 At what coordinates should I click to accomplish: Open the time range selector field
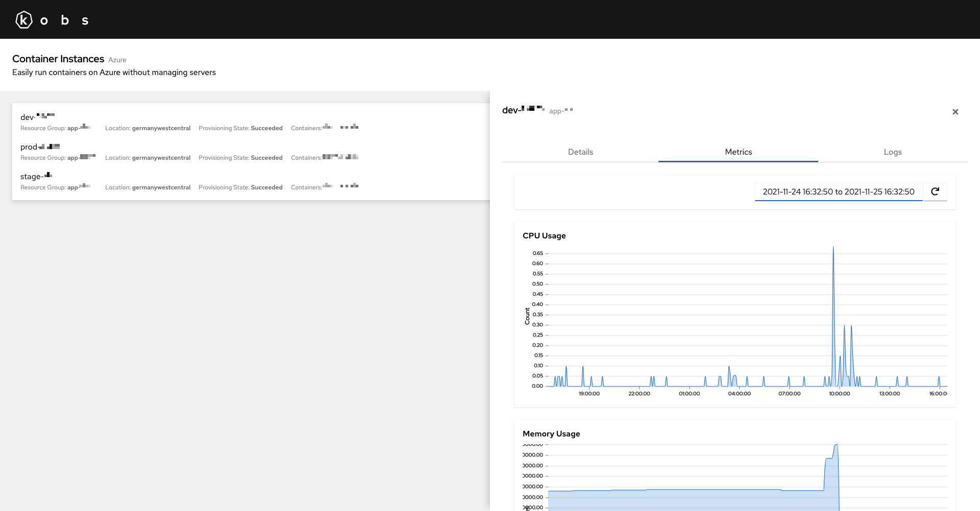[839, 191]
